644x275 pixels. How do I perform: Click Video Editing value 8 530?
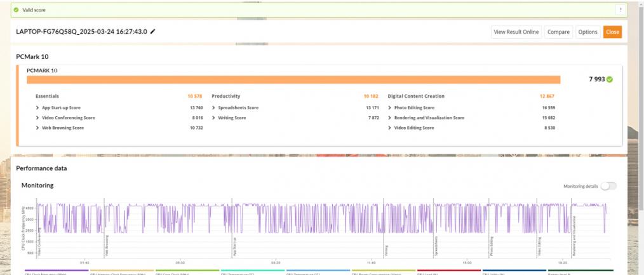pyautogui.click(x=549, y=128)
